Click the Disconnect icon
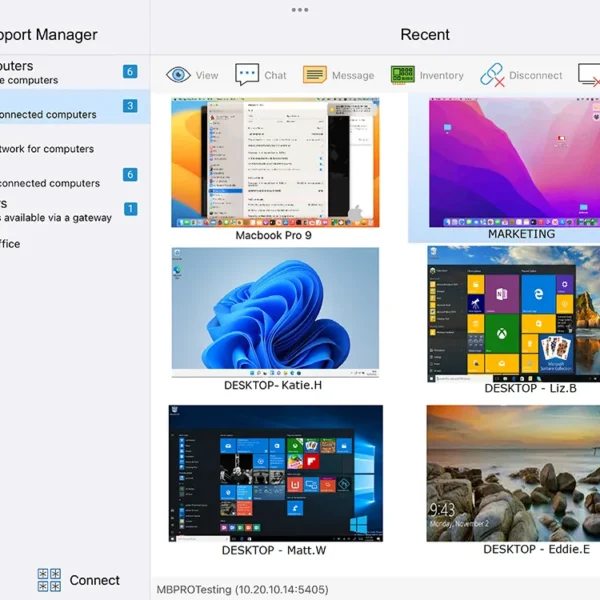The height and width of the screenshot is (600, 600). tap(491, 75)
